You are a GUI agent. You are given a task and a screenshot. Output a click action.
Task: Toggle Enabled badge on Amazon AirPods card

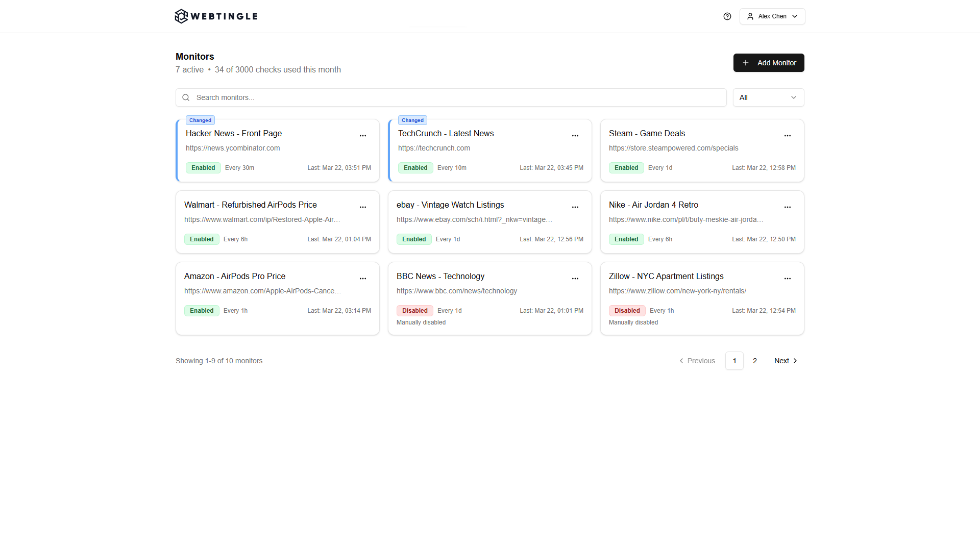202,311
